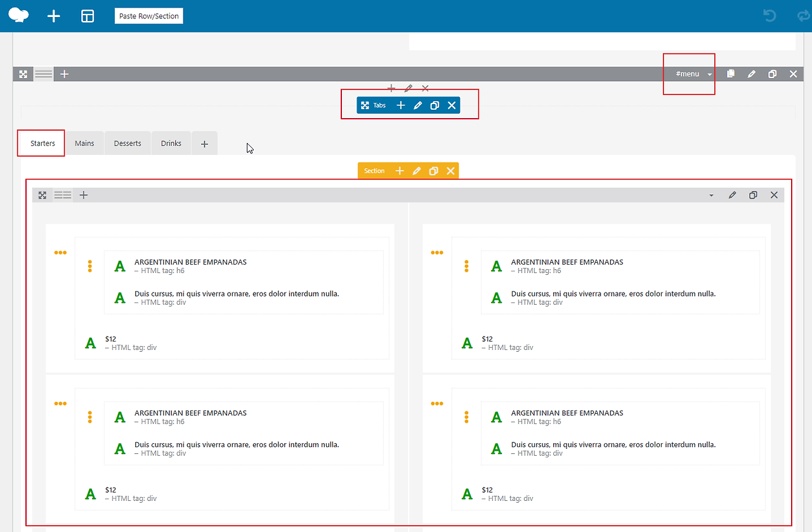Add an element to the Section
812x532 pixels.
(400, 171)
